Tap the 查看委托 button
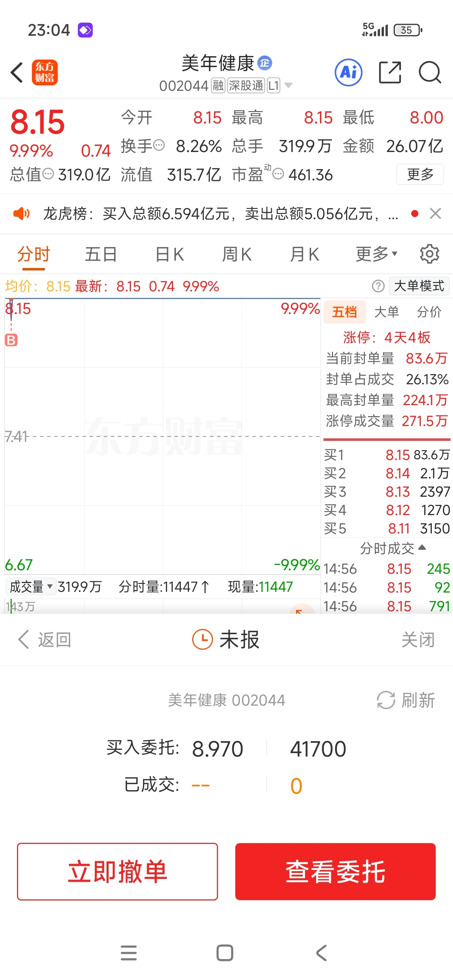Screen dimensions: 453x980 click(335, 871)
